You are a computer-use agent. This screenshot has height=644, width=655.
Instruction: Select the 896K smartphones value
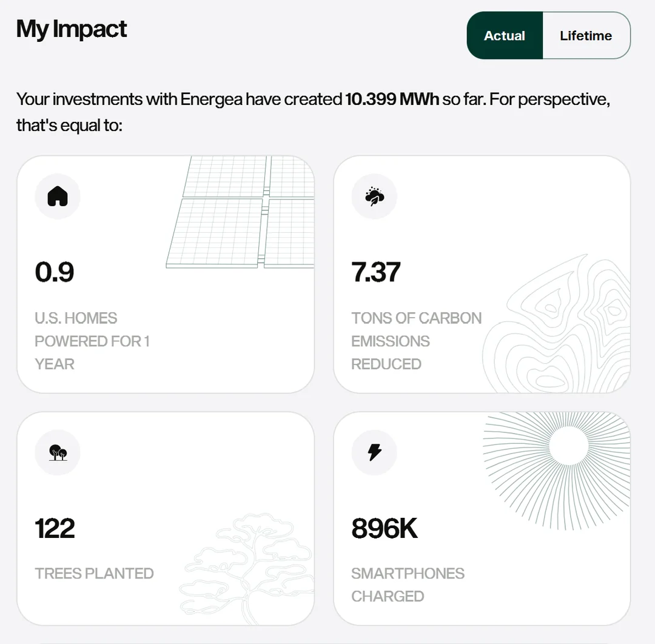click(385, 528)
